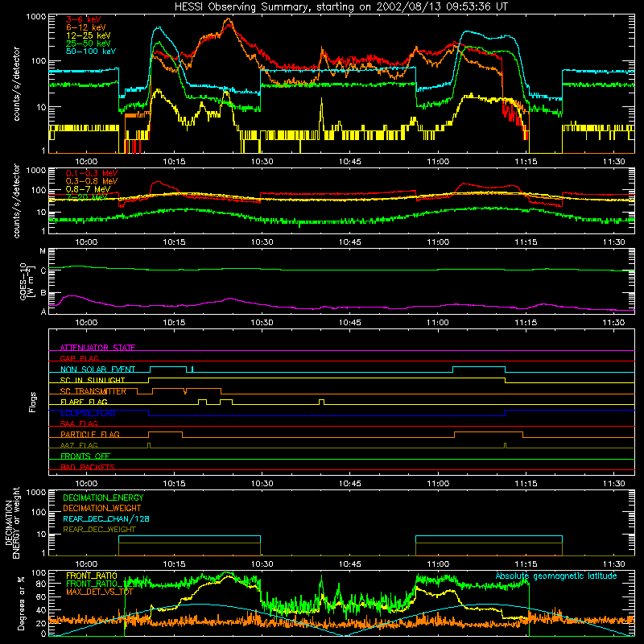This screenshot has width=644, height=644.
Task: Click the M class label on GOES axis
Action: [43, 251]
